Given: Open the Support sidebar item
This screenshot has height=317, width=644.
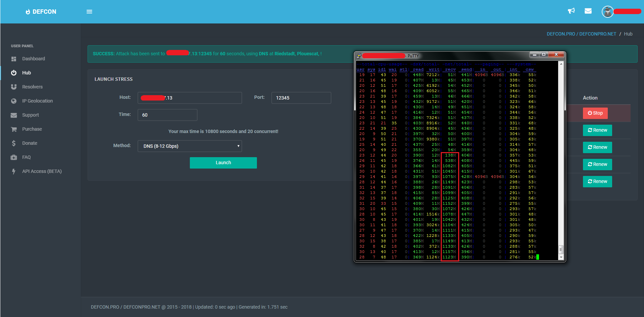Looking at the screenshot, I should tap(31, 115).
